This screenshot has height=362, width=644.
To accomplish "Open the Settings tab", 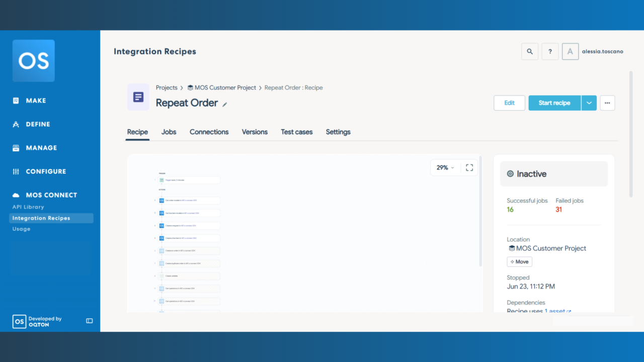I will point(338,132).
